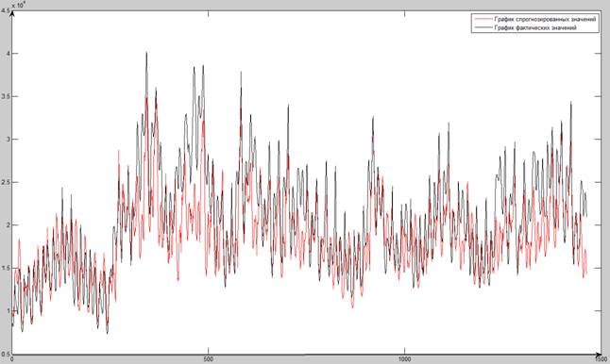Viewport: 610px width, 364px height.
Task: Click the y-axis tick label 4.5
Action: pyautogui.click(x=6, y=11)
